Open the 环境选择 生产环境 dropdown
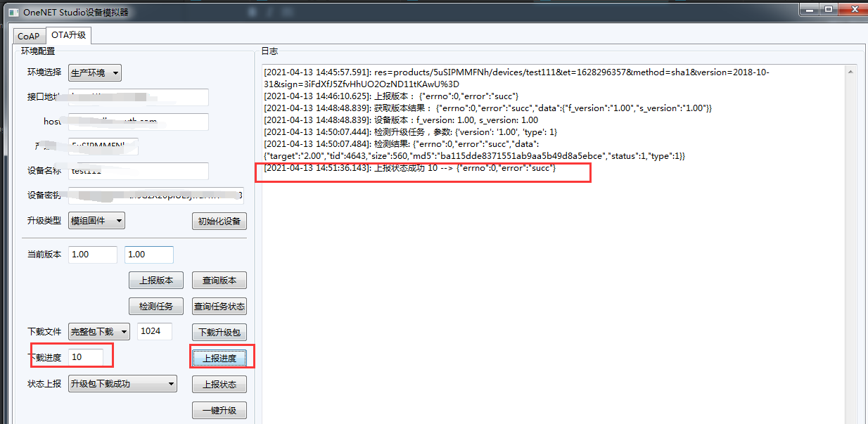The width and height of the screenshot is (868, 424). coord(95,72)
